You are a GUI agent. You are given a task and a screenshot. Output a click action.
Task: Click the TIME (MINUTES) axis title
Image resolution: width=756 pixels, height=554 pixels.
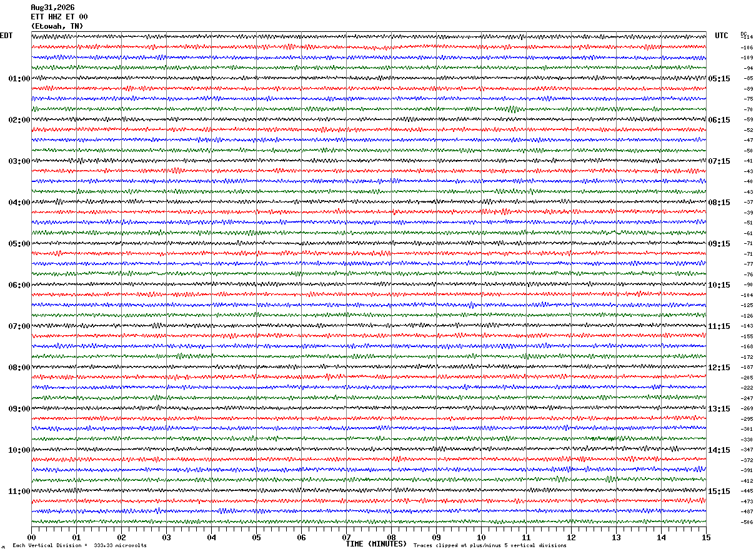point(376,544)
